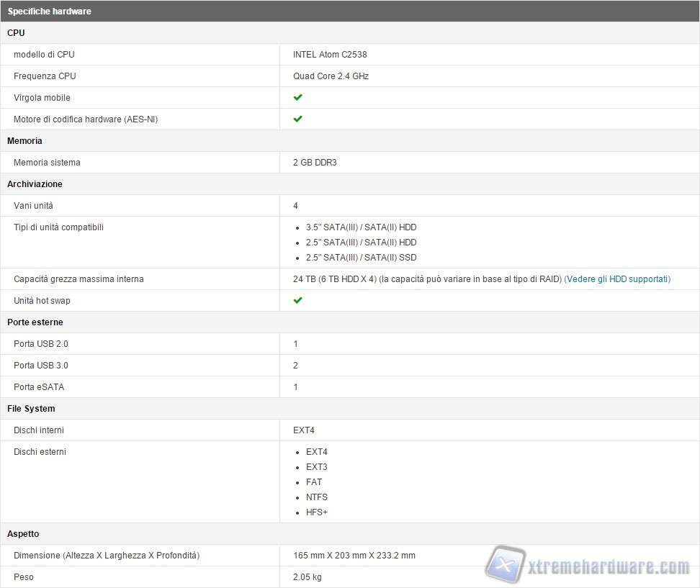
Task: Click the NTFS entry in external disks list
Action: coord(316,497)
